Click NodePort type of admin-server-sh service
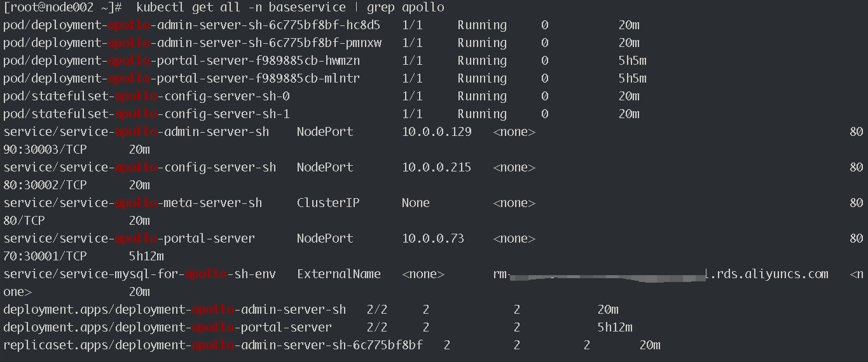 tap(325, 132)
